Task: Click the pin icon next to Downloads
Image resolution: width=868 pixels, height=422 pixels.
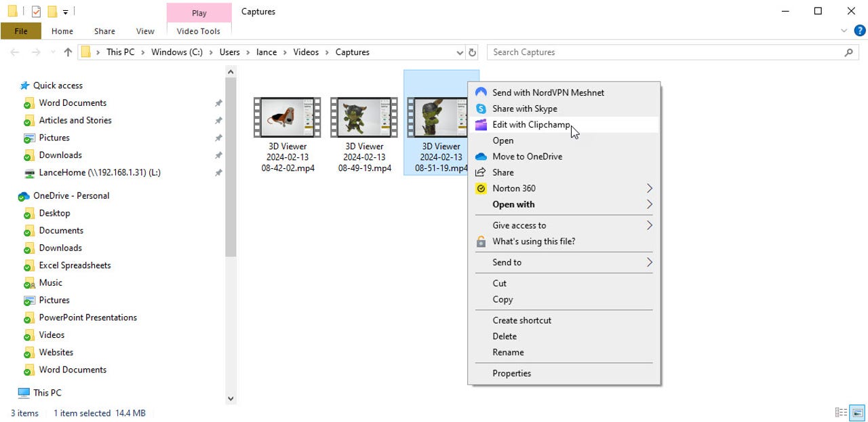Action: click(218, 155)
